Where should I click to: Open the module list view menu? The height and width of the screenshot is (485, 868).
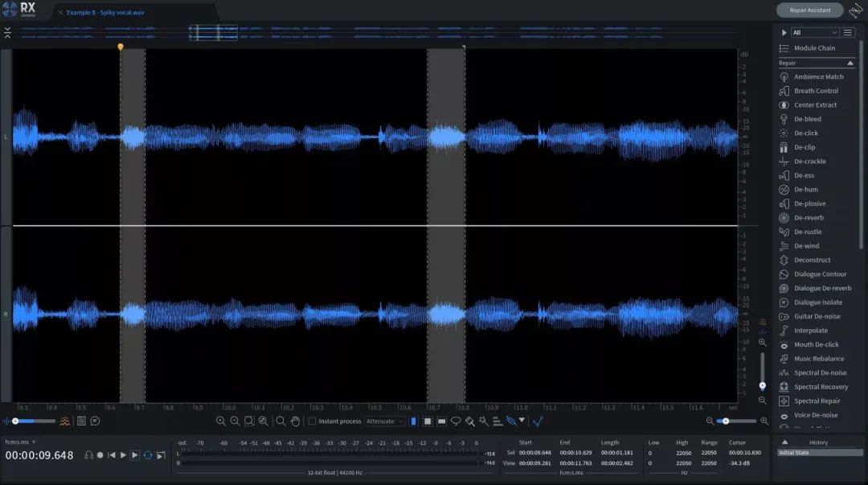[848, 33]
